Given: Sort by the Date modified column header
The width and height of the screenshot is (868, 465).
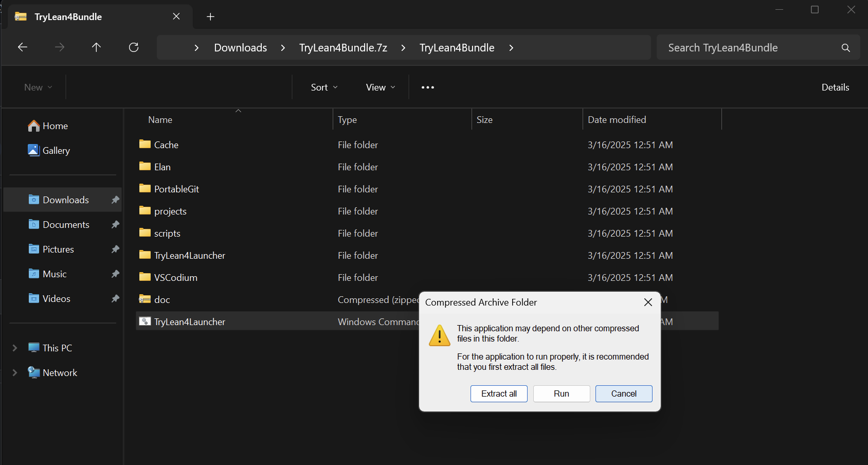Looking at the screenshot, I should 617,120.
